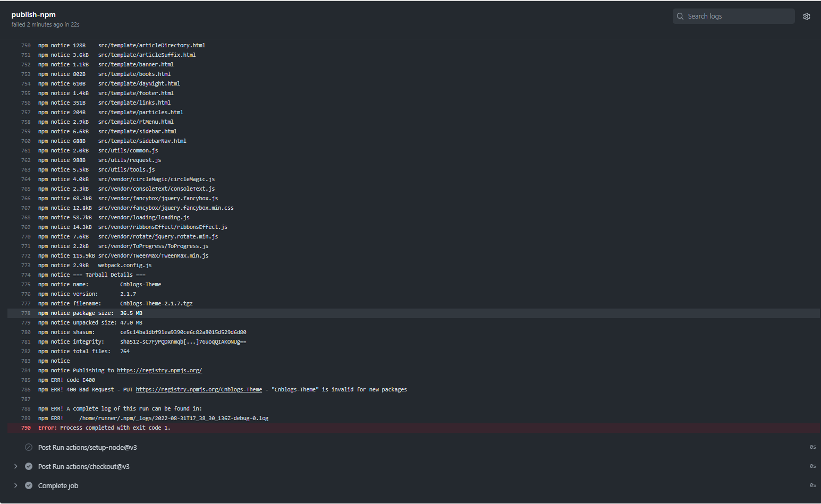
Task: Click the magnifier icon in Search logs
Action: 680,16
